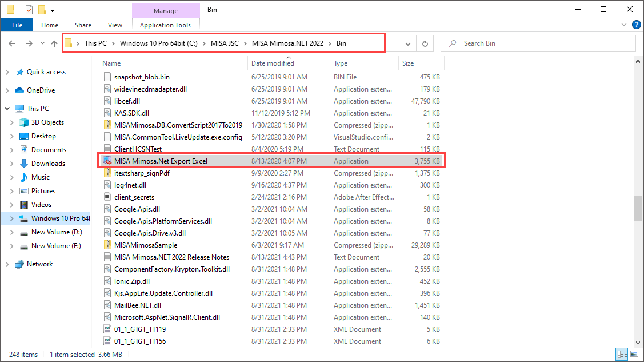Select the MISA Mimosa.Net Export Excel application icon
Viewport: 644px width, 362px height.
click(x=107, y=161)
